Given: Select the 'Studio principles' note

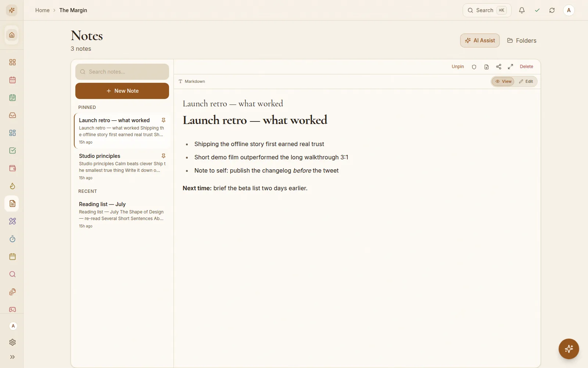Looking at the screenshot, I should [122, 166].
